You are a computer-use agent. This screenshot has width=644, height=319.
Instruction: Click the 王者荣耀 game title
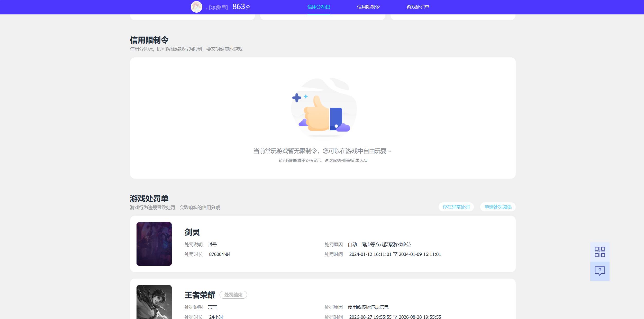[200, 295]
